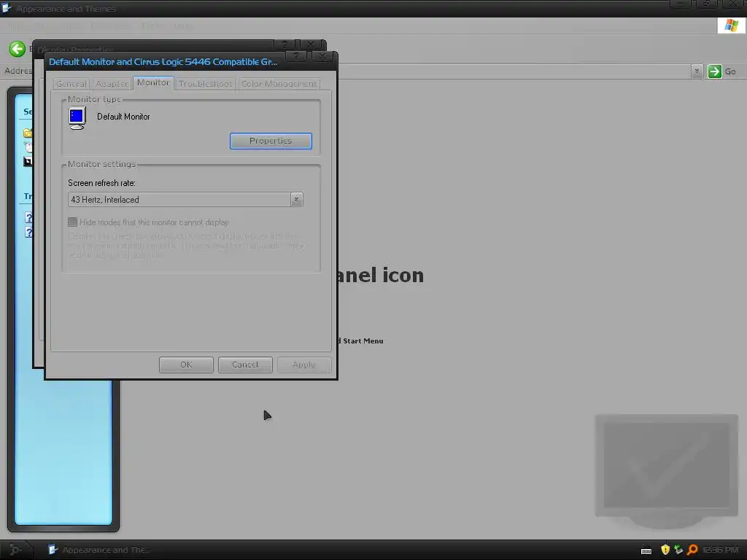
Task: Open the Screen refresh rate dropdown arrow
Action: (296, 200)
